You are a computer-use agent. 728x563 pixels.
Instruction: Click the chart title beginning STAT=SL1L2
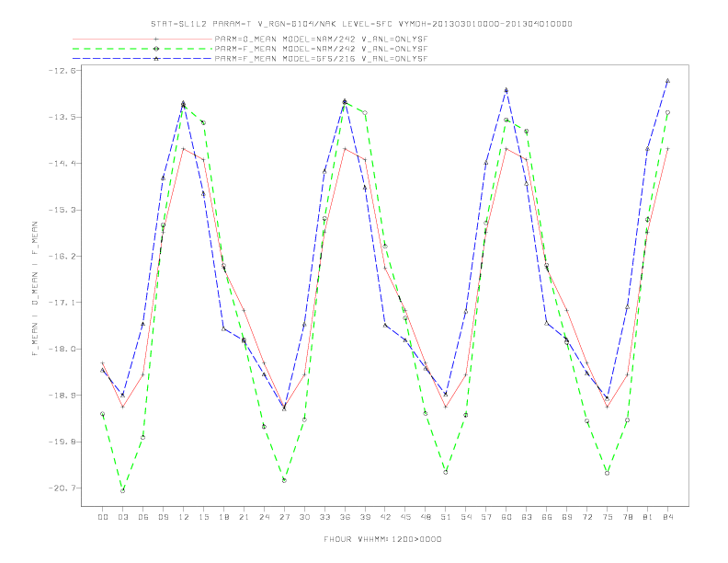(x=361, y=24)
